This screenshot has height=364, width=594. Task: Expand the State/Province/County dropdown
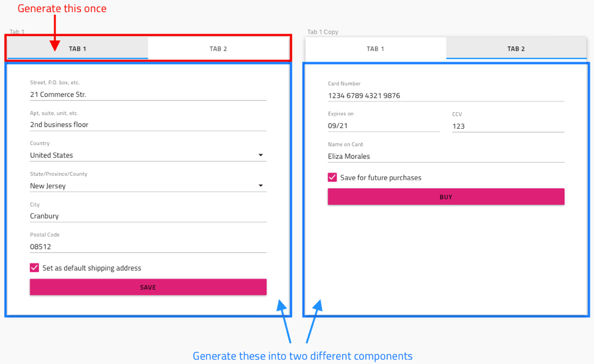pyautogui.click(x=148, y=185)
